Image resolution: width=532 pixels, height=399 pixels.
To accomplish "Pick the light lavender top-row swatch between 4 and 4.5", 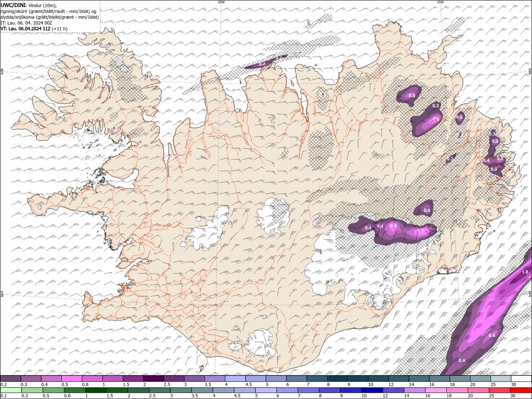I will click(x=235, y=379).
